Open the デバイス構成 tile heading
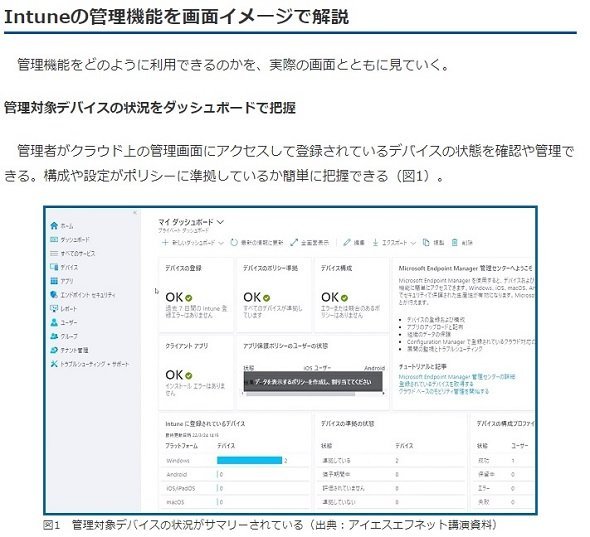Viewport: 590px width, 537px height. (336, 268)
